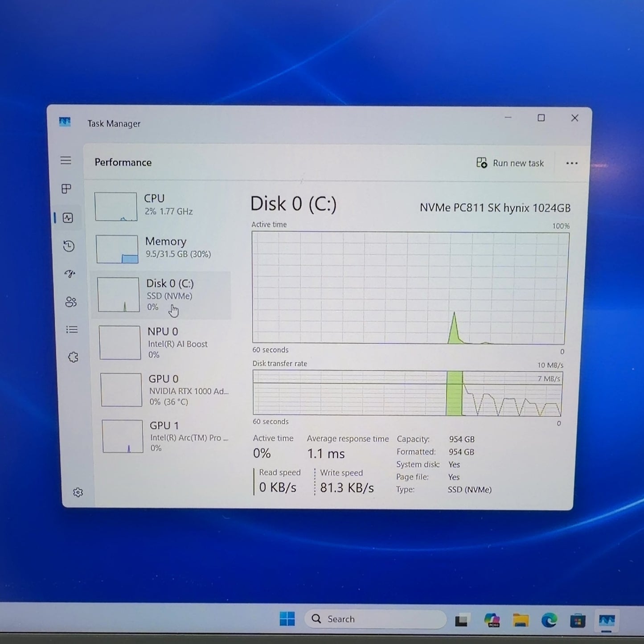The width and height of the screenshot is (644, 644).
Task: Click the 1.1 ms average response time value
Action: [326, 454]
